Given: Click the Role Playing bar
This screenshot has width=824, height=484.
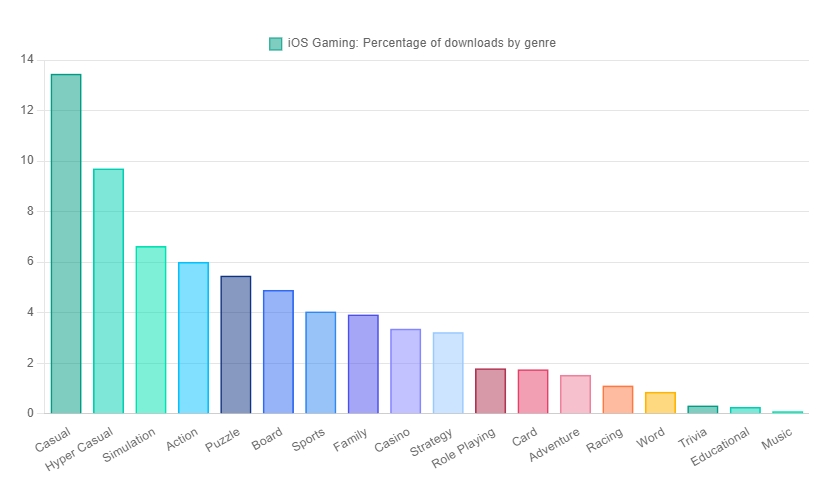Looking at the screenshot, I should click(x=490, y=390).
